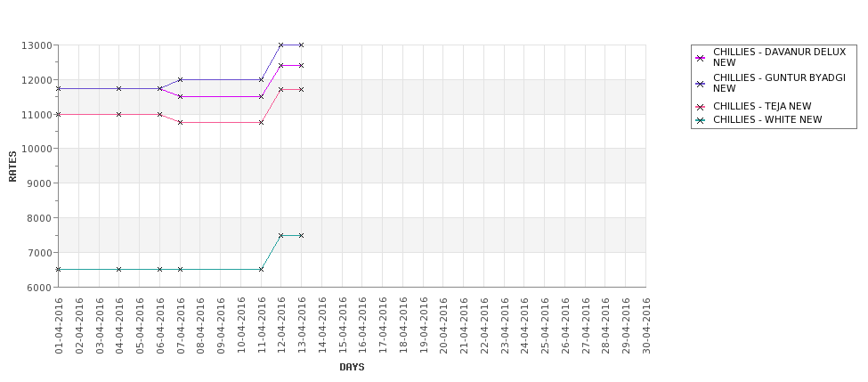Click the Guntur Byadgi point on 07-04-2016
Image resolution: width=868 pixels, height=382 pixels.
(180, 80)
